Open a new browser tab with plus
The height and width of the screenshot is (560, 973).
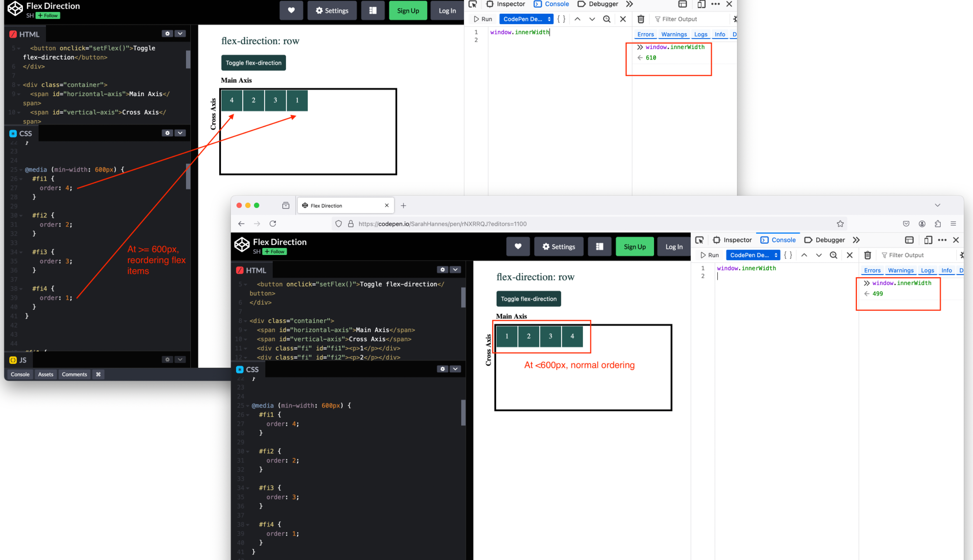coord(403,205)
